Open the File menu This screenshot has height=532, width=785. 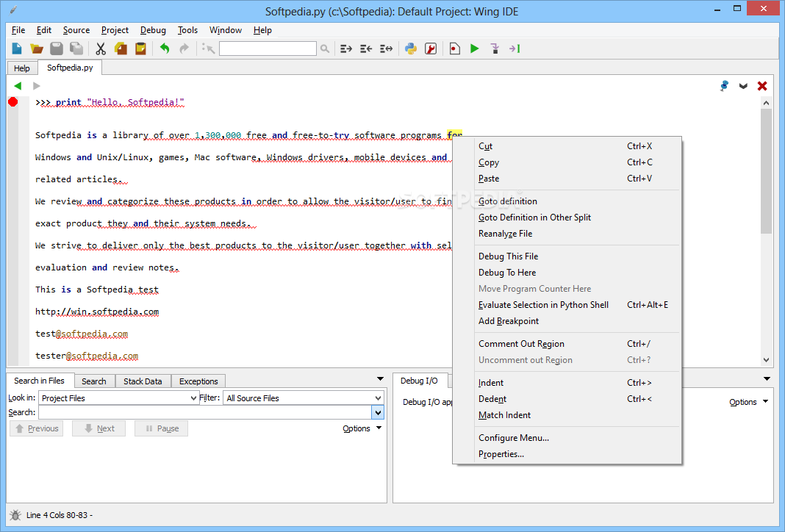(18, 30)
